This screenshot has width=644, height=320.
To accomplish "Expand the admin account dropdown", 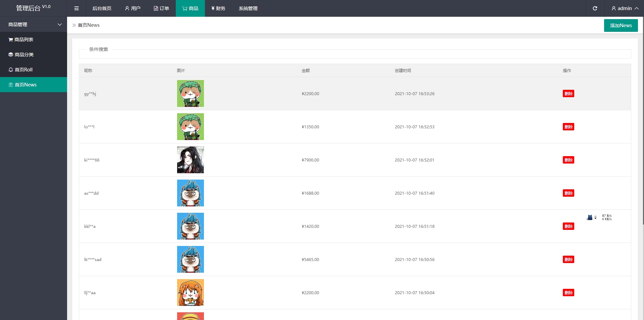I will click(x=625, y=8).
